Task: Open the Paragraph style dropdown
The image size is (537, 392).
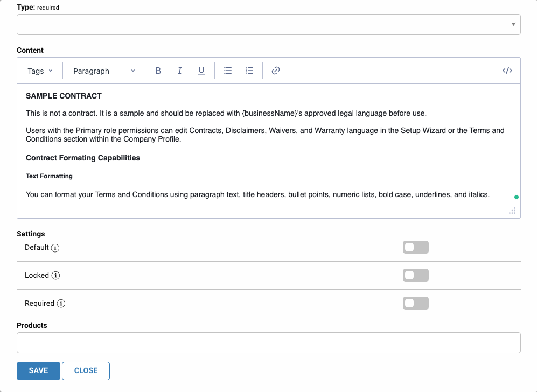Action: [104, 71]
